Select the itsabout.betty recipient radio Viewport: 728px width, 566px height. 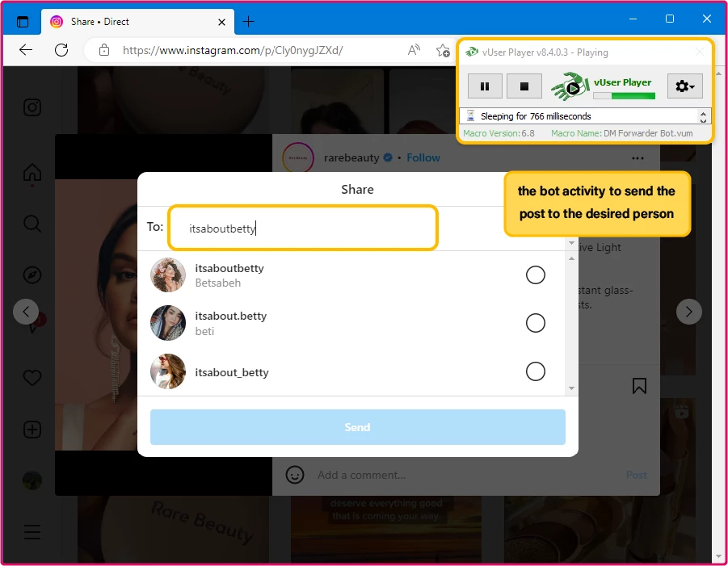536,323
